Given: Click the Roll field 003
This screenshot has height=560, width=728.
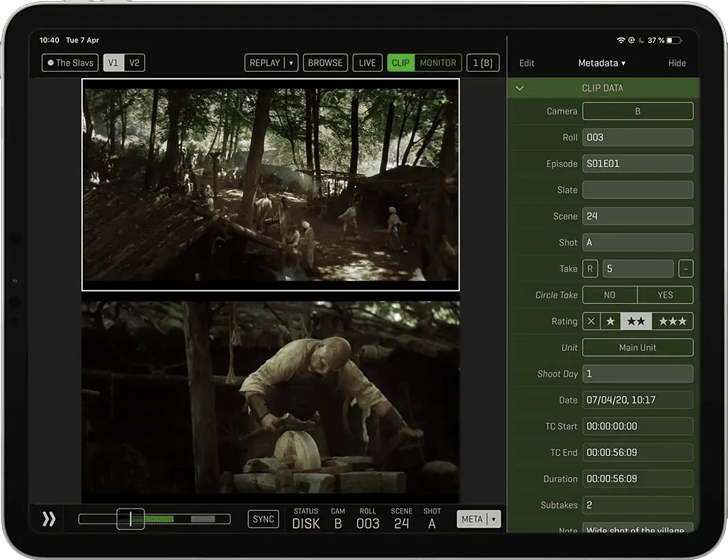Looking at the screenshot, I should [x=638, y=137].
